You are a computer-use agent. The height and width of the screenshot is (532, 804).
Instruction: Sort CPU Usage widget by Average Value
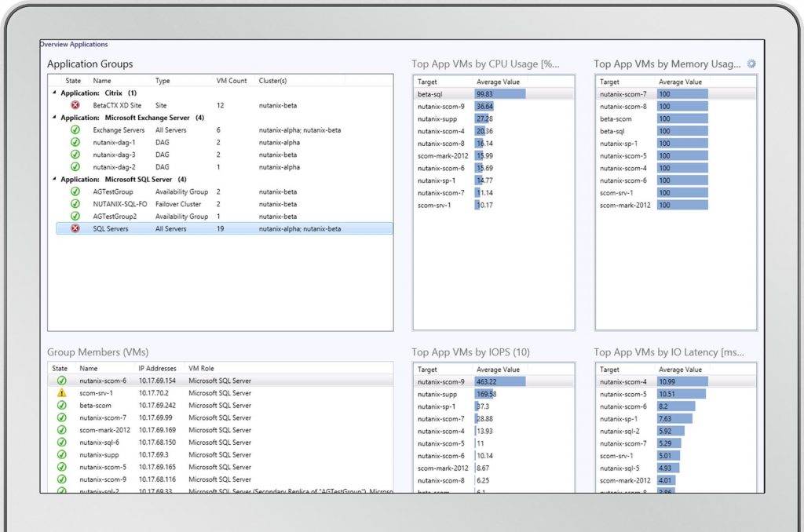click(x=498, y=82)
